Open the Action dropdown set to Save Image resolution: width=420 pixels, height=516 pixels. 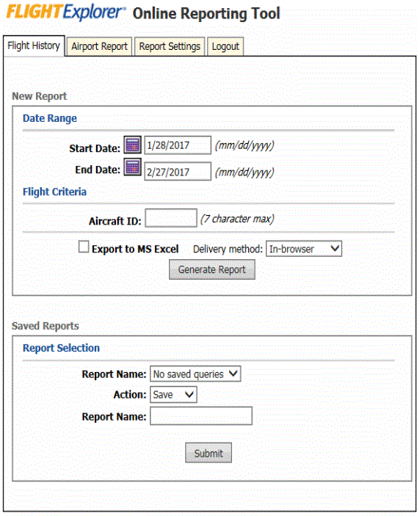tap(173, 395)
